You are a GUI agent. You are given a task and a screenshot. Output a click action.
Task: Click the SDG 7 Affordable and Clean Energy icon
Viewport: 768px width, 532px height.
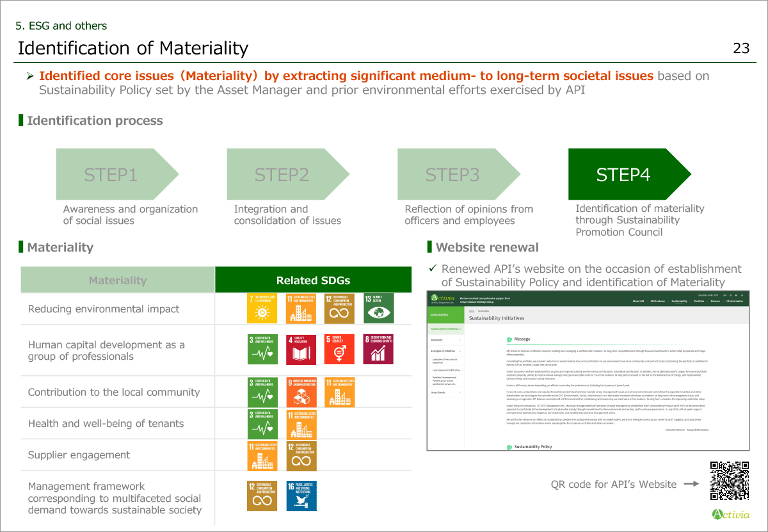(x=262, y=308)
